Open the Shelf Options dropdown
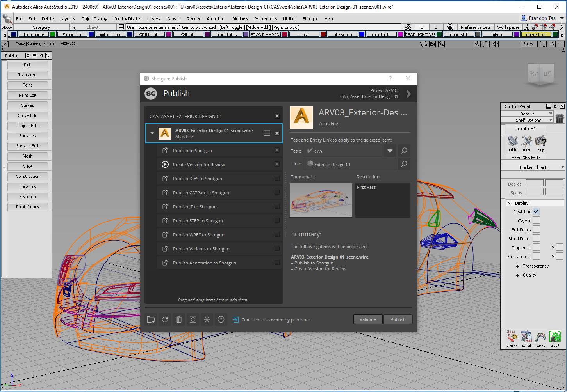 click(527, 120)
